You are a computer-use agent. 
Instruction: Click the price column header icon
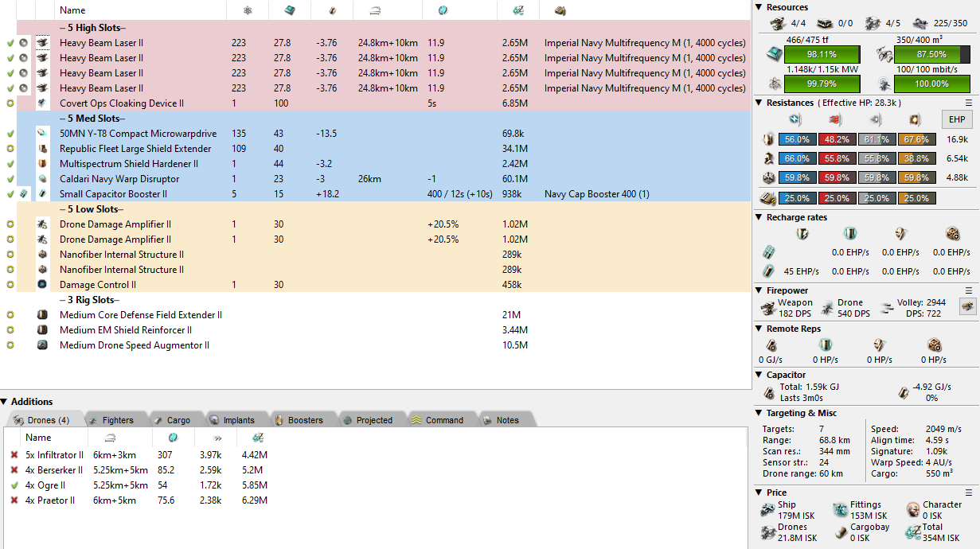tap(518, 10)
